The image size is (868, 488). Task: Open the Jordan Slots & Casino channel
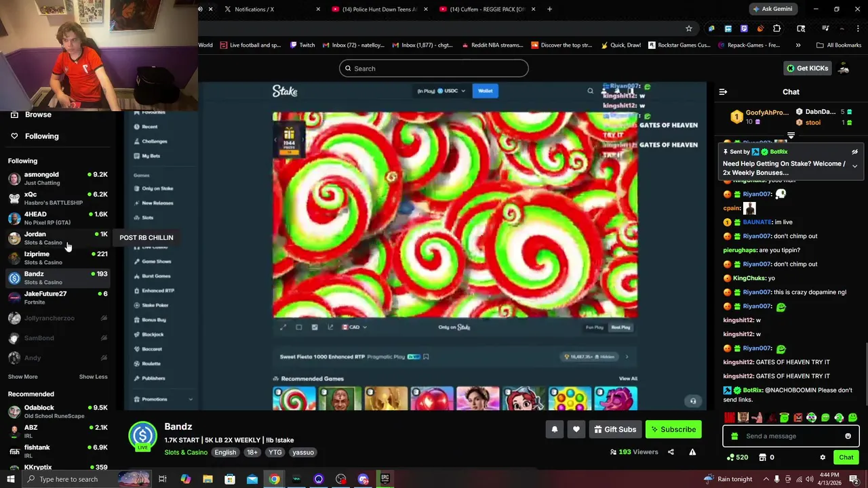click(58, 238)
